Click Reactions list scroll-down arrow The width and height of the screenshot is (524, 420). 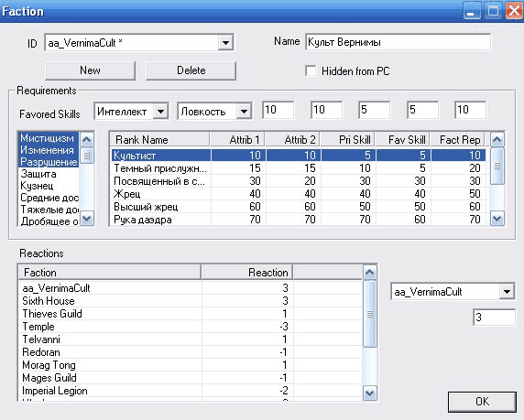[369, 393]
